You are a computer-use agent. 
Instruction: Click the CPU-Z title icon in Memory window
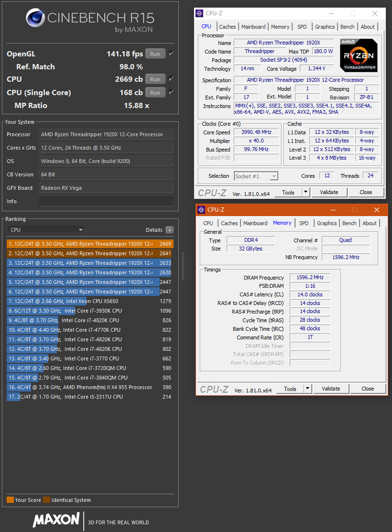[201, 210]
